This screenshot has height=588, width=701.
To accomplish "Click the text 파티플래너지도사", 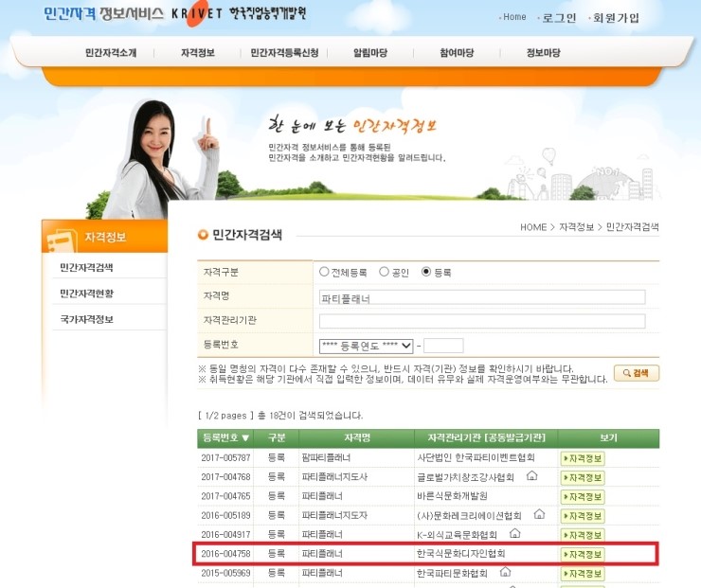I will tap(334, 477).
